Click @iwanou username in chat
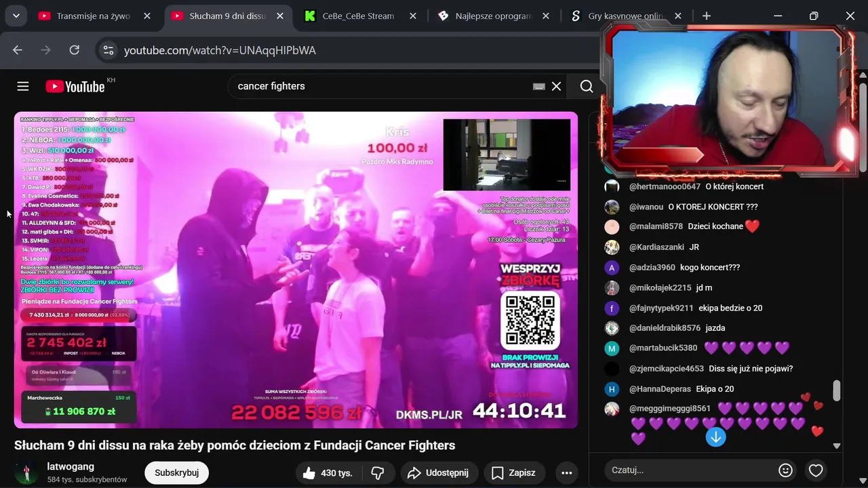Image resolution: width=868 pixels, height=488 pixels. [646, 207]
